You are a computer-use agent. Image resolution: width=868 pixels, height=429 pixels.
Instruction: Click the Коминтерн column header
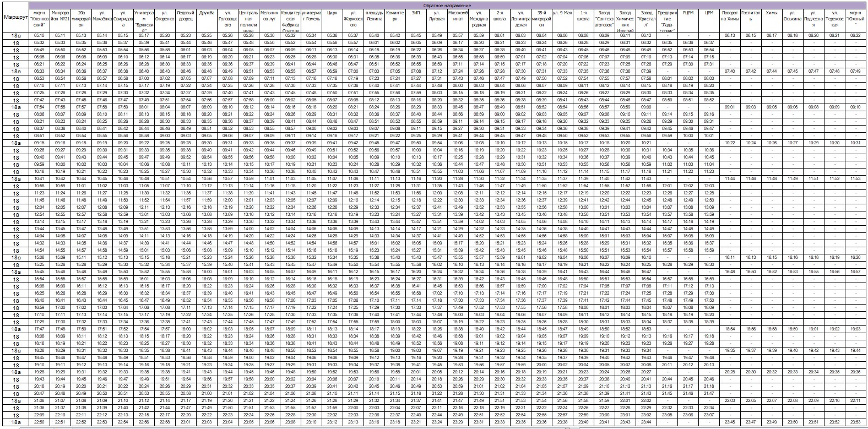pyautogui.click(x=395, y=20)
